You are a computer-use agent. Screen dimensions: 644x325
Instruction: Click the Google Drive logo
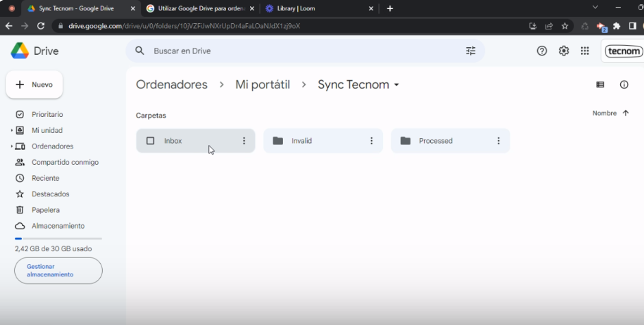[x=20, y=51]
